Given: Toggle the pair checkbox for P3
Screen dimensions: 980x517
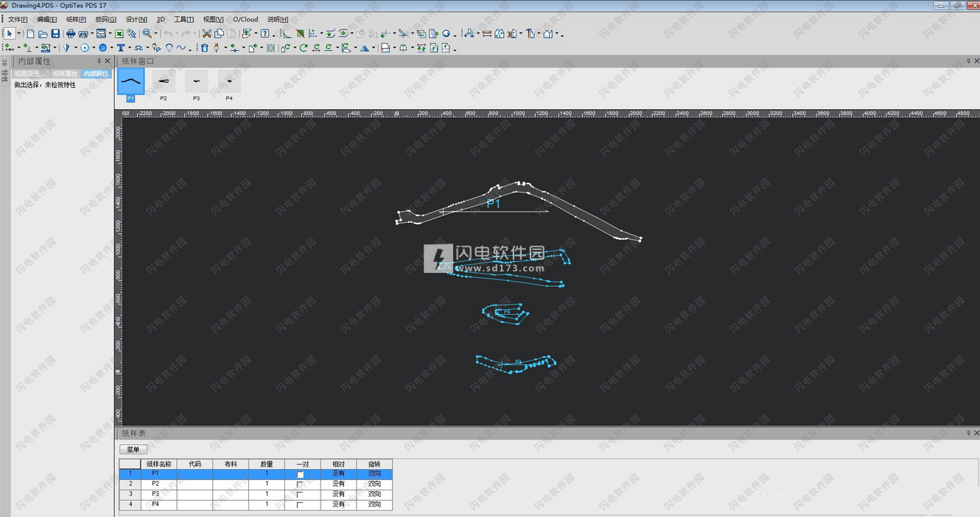Looking at the screenshot, I should (x=300, y=495).
